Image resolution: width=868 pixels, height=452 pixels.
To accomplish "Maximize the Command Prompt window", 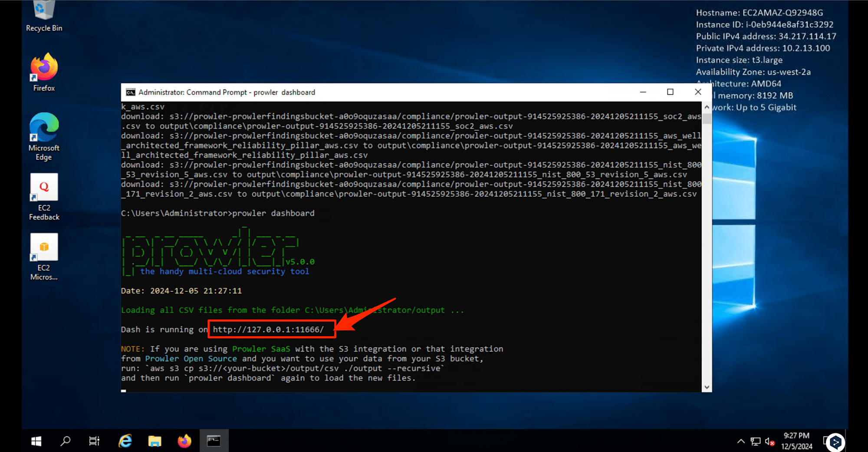I will click(x=671, y=92).
